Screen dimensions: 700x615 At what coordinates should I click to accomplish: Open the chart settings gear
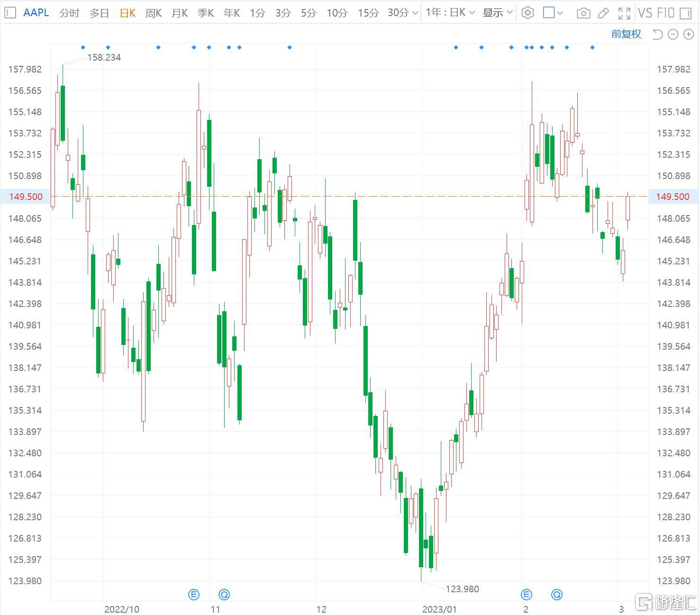point(527,13)
